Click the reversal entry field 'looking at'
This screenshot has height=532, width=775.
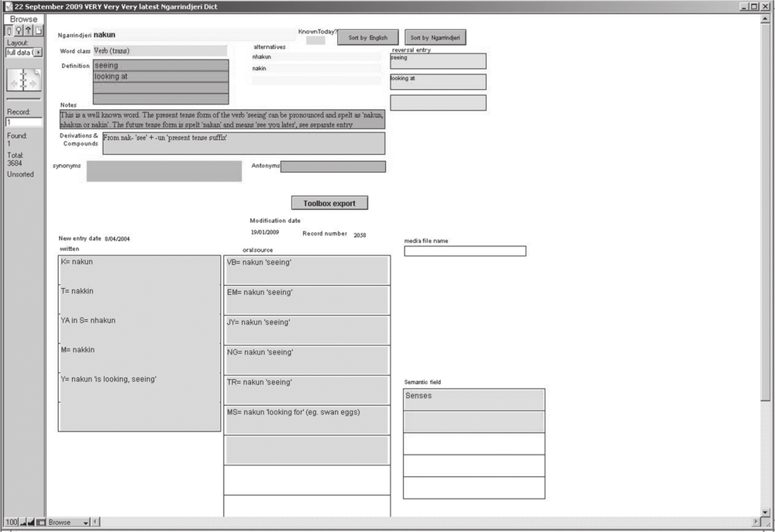(x=438, y=81)
